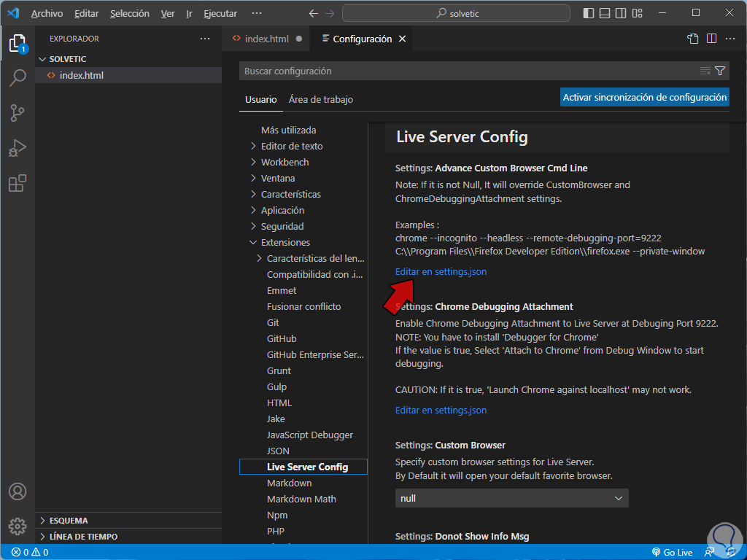
Task: Click first Editar en settings.json link
Action: coord(441,271)
